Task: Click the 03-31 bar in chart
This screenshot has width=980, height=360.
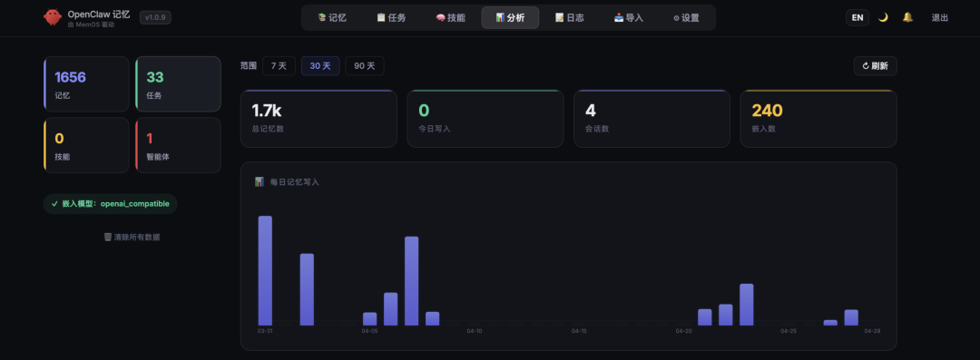Action: [265, 270]
